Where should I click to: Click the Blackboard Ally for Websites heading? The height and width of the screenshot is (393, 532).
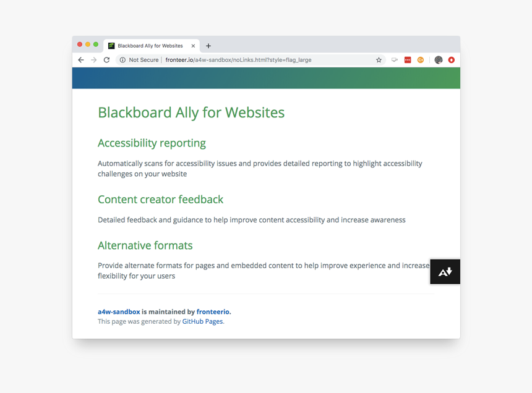pyautogui.click(x=191, y=113)
